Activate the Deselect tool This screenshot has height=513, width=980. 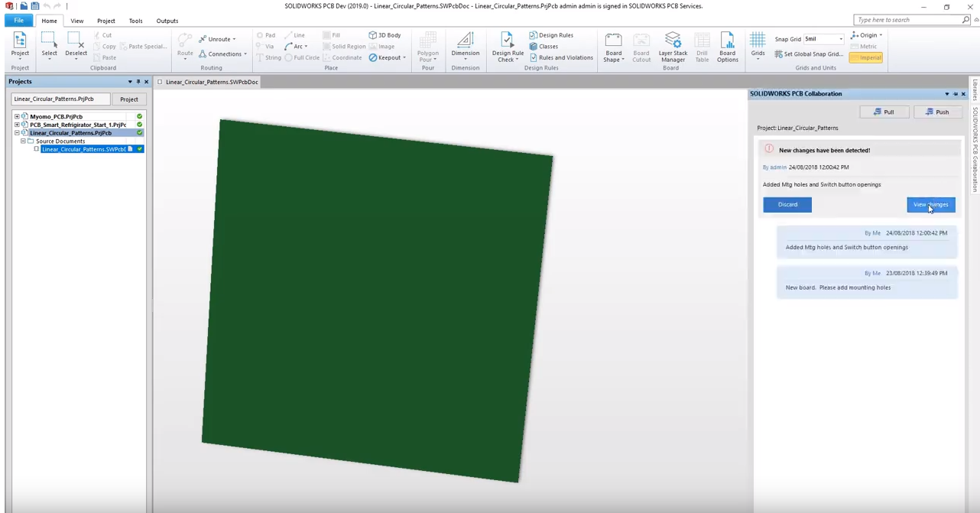pos(76,46)
